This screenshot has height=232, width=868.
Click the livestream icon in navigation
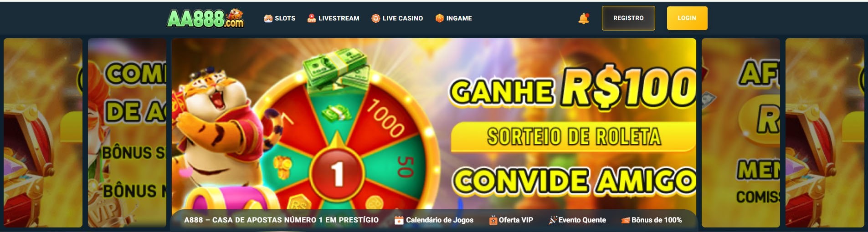(312, 18)
